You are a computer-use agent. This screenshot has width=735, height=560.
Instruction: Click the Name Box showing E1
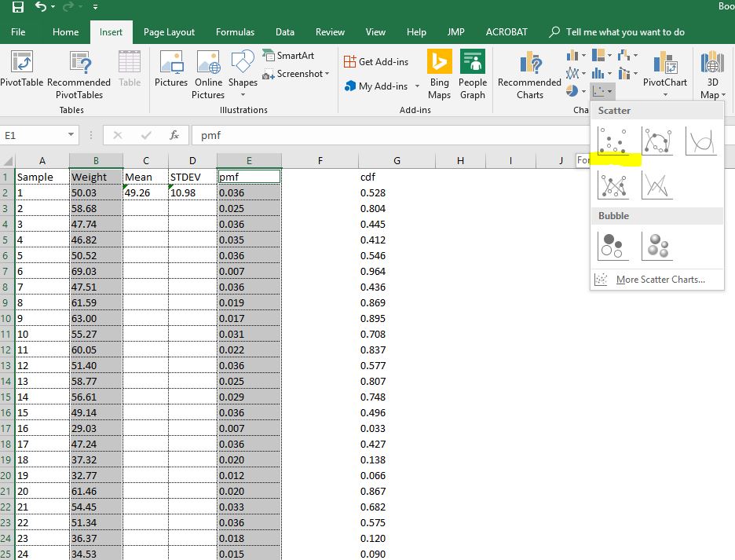coord(34,136)
